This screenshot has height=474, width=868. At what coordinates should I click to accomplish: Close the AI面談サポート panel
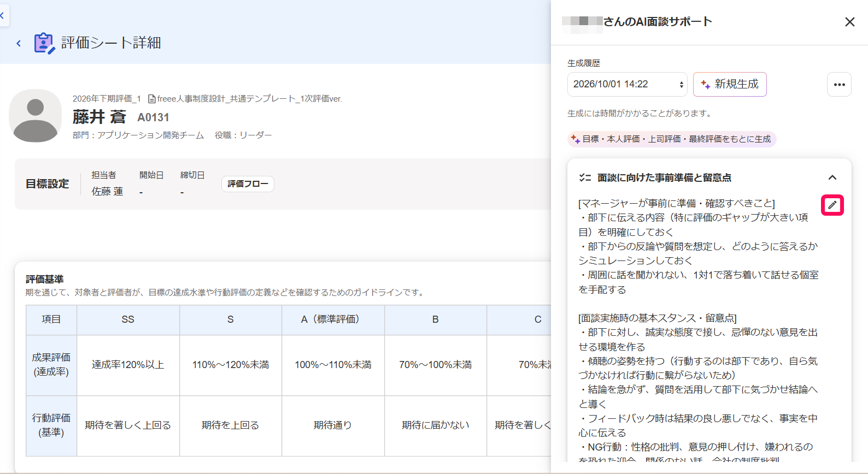click(x=849, y=22)
